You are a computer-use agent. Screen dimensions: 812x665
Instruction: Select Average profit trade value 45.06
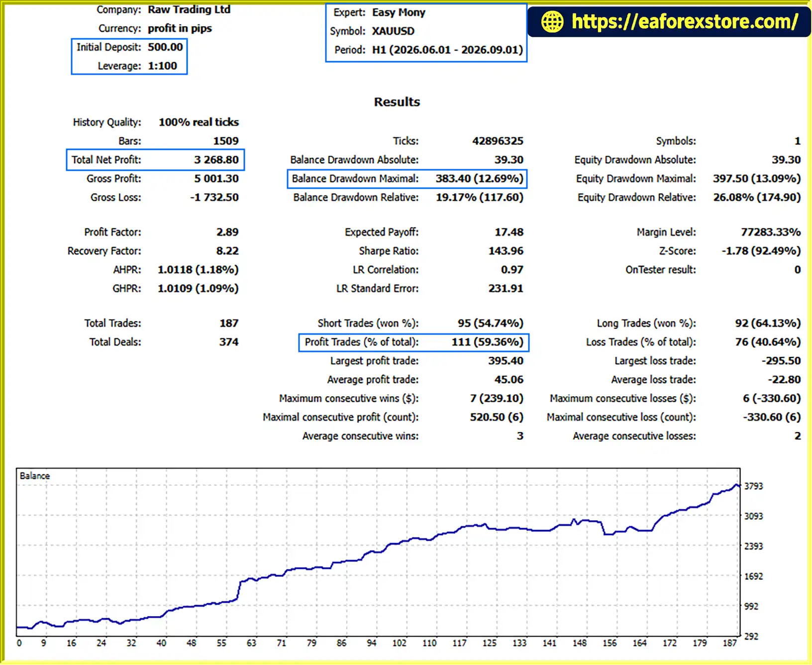pyautogui.click(x=509, y=380)
